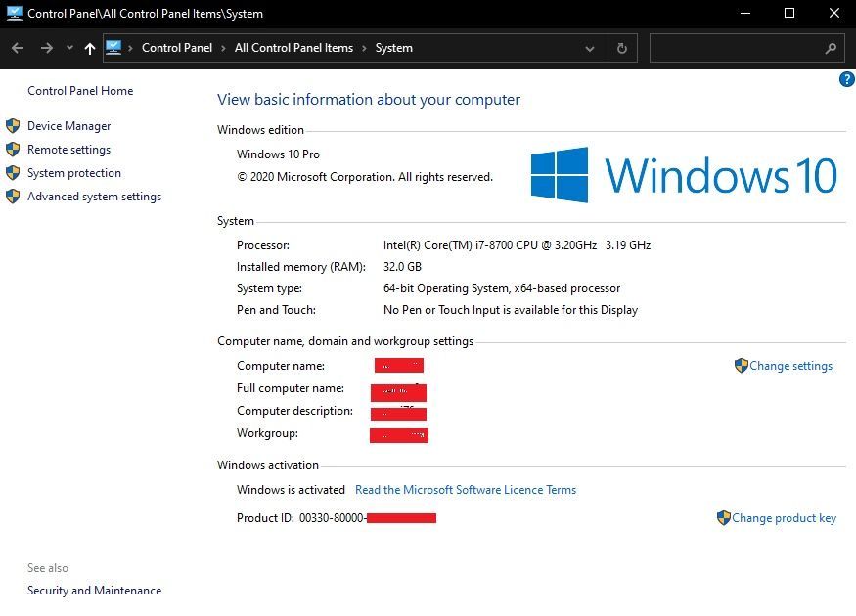The image size is (856, 616).
Task: Click the RAM value '32.0 GB'
Action: [x=402, y=267]
